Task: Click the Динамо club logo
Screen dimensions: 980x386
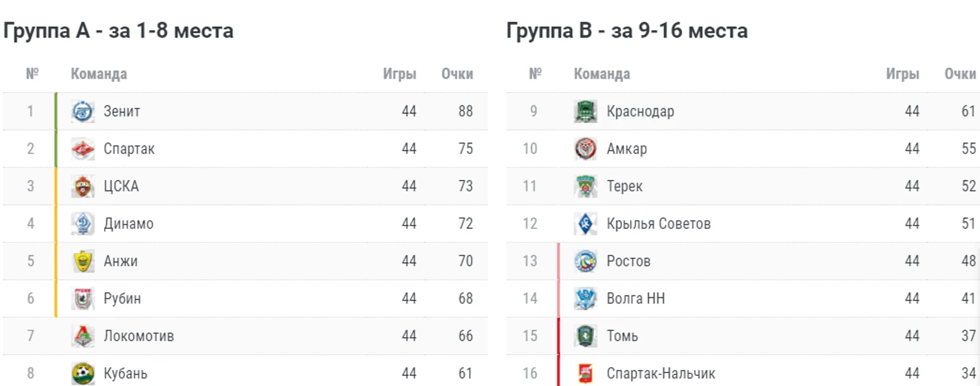Action: (83, 224)
